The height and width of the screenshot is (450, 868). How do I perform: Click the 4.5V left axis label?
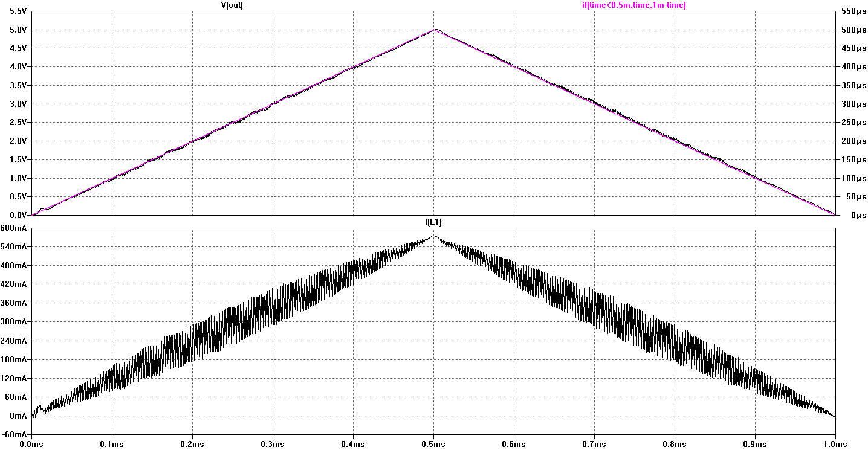pyautogui.click(x=19, y=48)
